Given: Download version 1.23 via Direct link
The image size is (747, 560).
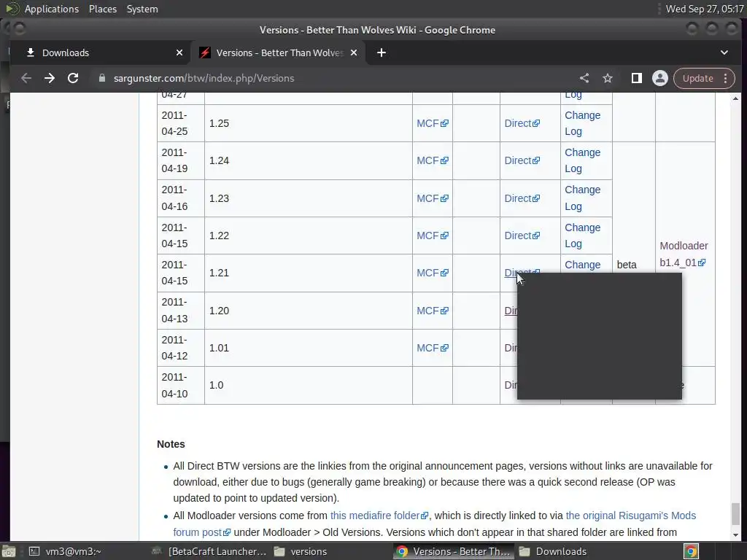Looking at the screenshot, I should (522, 198).
